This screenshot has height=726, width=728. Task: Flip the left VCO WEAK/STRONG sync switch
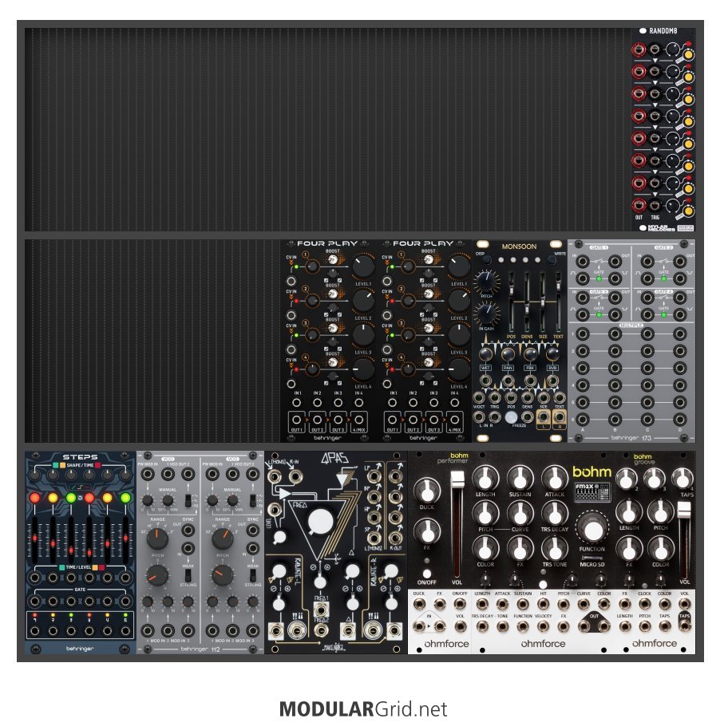[x=188, y=575]
